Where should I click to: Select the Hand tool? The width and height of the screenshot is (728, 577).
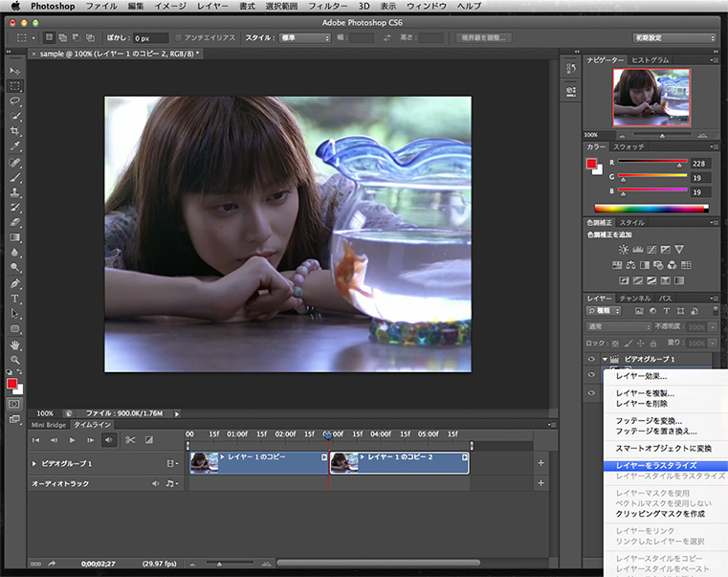click(x=15, y=344)
